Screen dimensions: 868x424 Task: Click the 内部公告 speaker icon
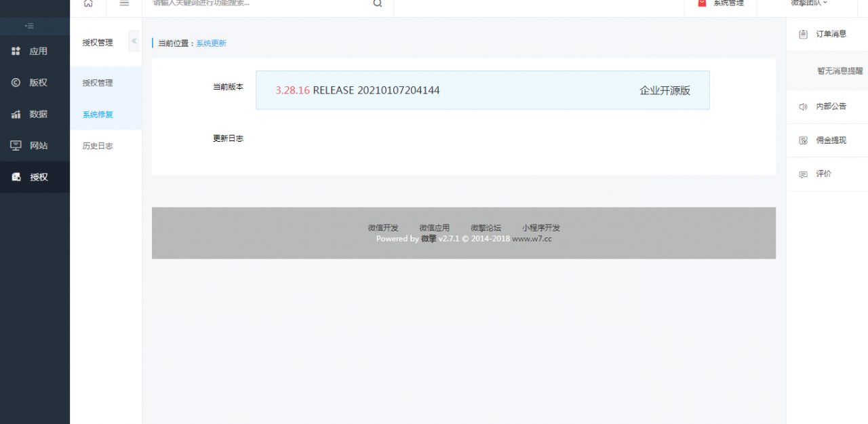click(x=804, y=107)
